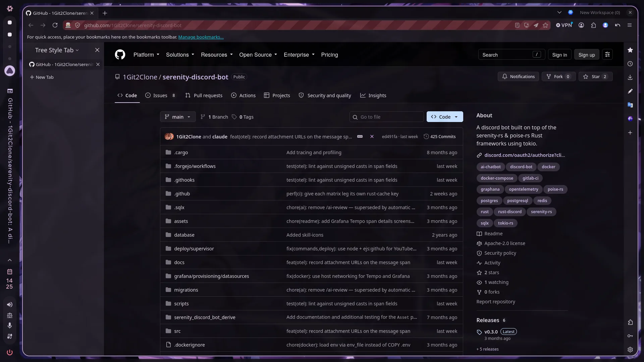Open New Tab in Tree Style Tab sidebar
644x362 pixels.
[42, 77]
